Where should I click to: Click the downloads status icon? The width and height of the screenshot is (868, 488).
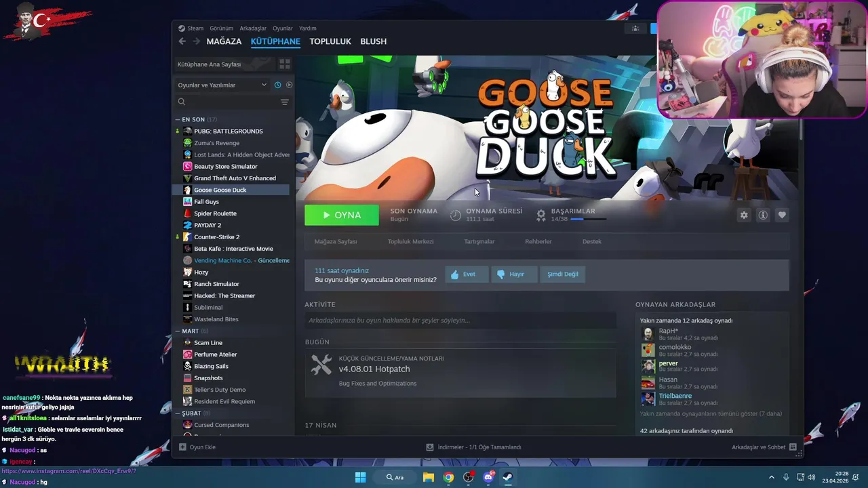click(x=430, y=447)
